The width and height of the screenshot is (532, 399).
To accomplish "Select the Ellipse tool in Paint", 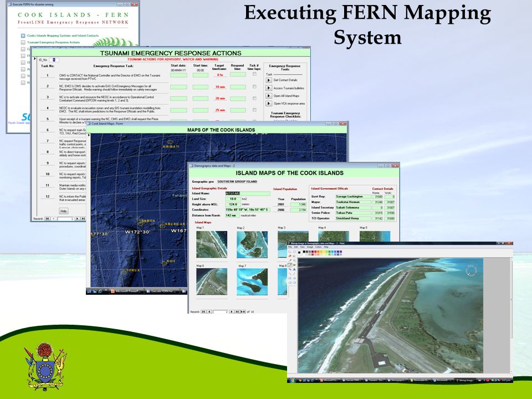I will [x=290, y=283].
